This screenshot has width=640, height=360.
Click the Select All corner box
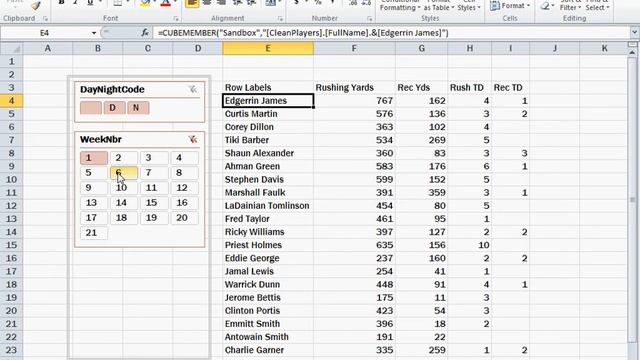[11, 49]
